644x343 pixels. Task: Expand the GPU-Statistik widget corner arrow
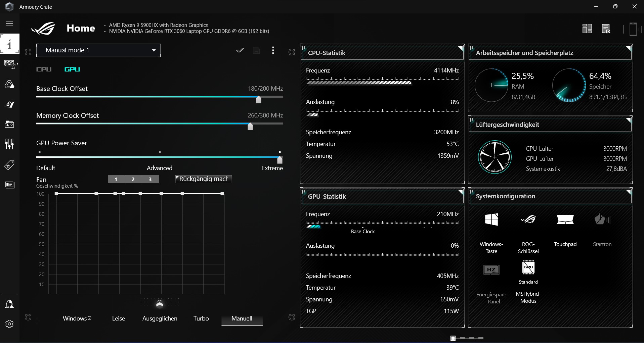461,192
